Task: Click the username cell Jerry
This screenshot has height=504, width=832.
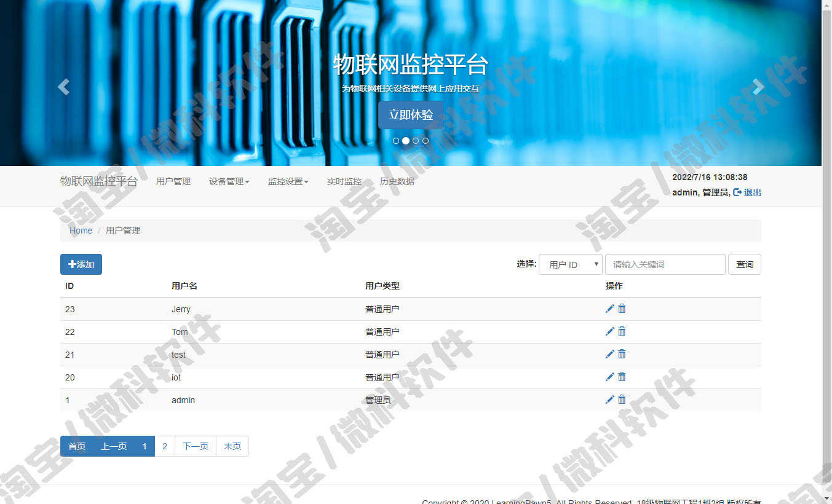Action: tap(181, 309)
